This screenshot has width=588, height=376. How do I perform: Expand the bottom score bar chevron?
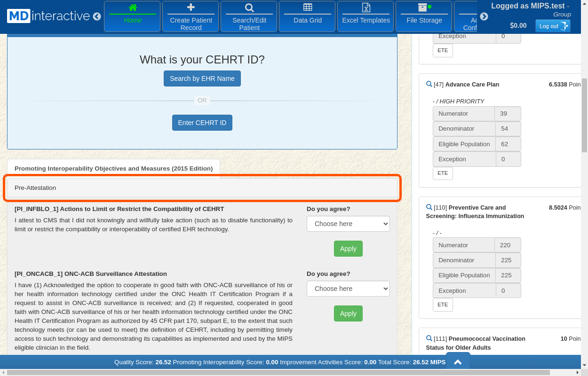point(458,362)
